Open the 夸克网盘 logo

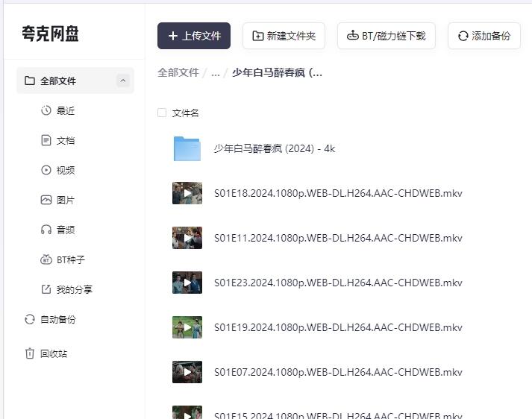pyautogui.click(x=50, y=34)
